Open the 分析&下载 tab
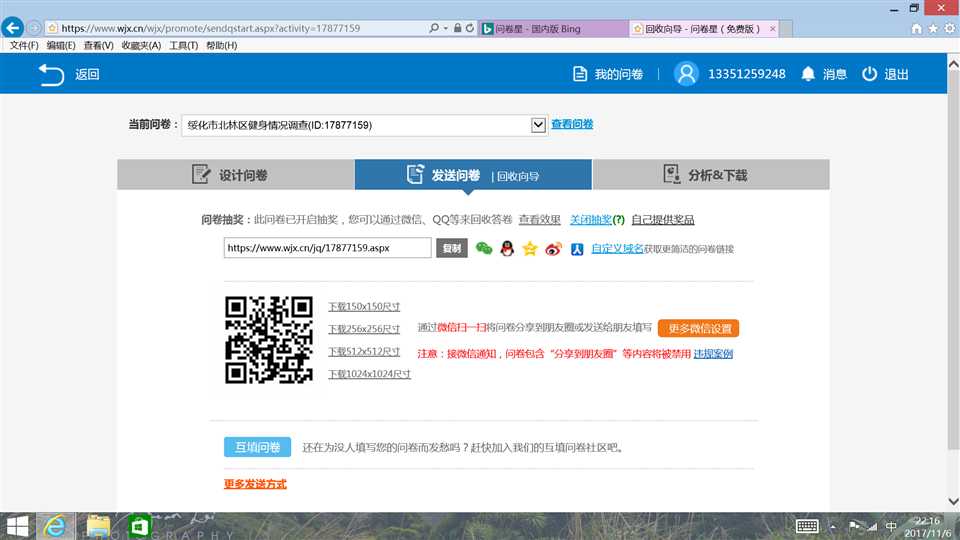 [711, 175]
